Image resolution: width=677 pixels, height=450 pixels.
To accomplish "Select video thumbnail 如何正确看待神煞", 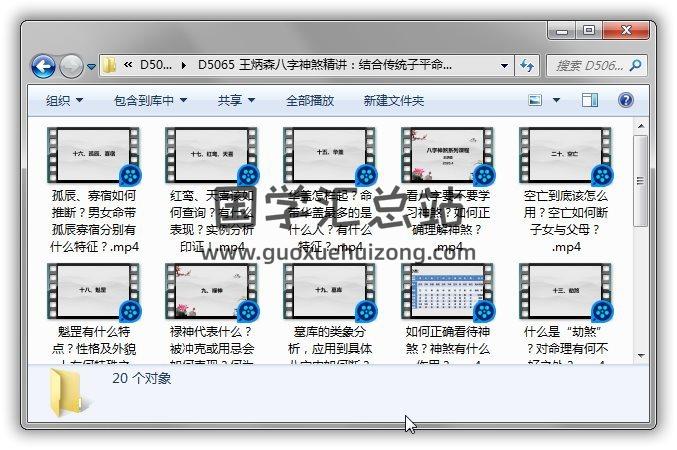I will (448, 292).
